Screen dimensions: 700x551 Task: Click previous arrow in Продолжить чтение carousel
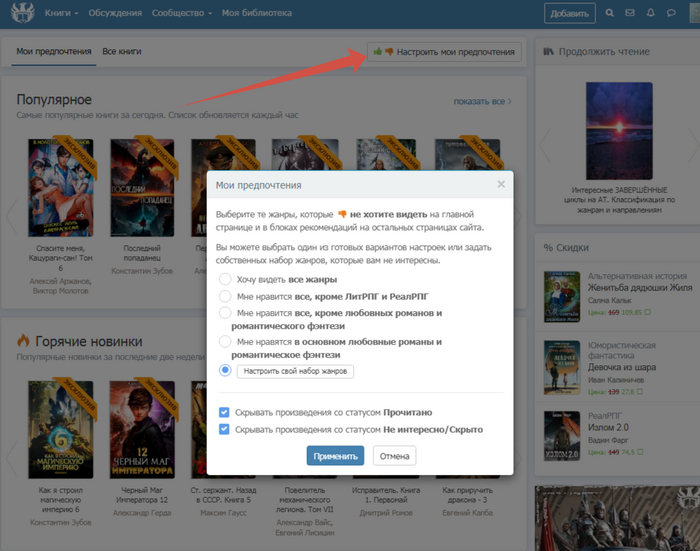[x=545, y=145]
